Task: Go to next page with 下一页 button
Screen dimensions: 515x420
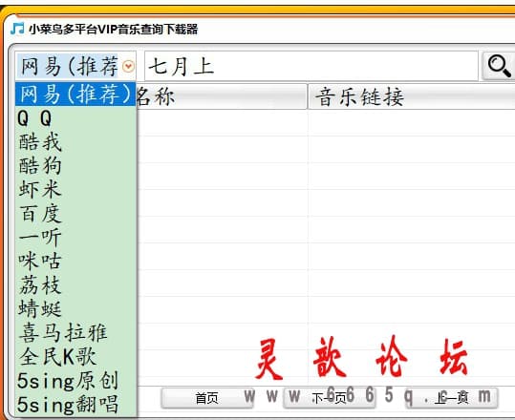Action: (x=329, y=398)
